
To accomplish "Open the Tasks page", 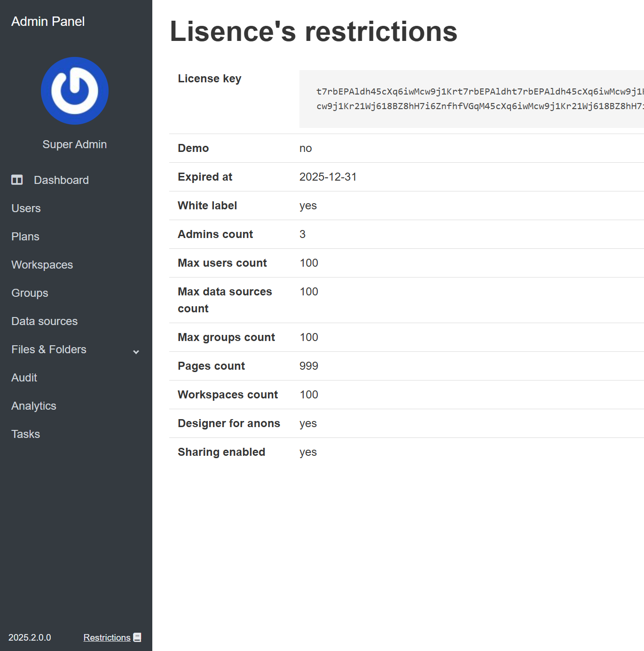I will [x=25, y=434].
